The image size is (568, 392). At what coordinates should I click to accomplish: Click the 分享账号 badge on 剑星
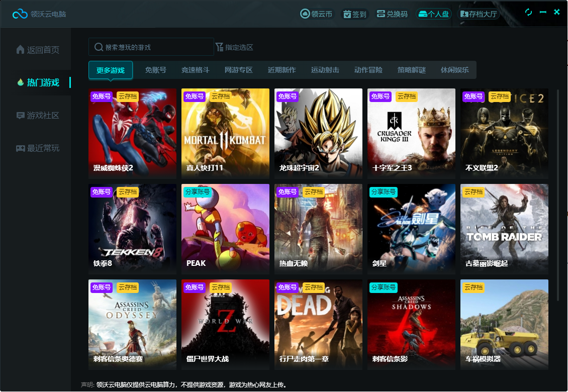(x=383, y=192)
